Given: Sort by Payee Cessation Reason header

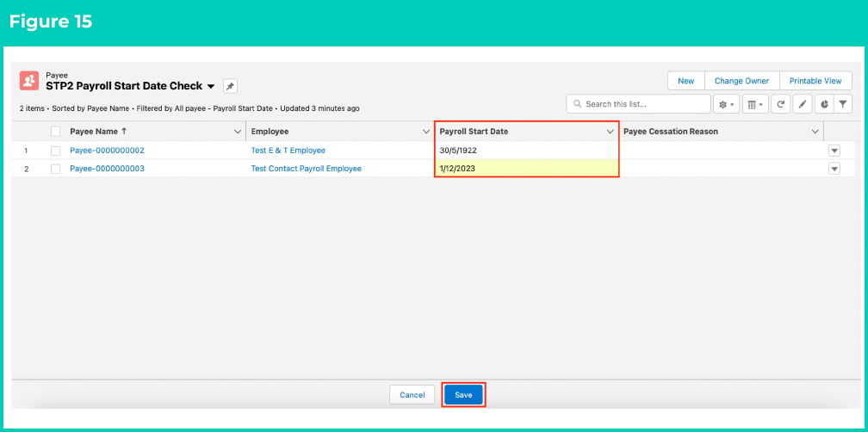Looking at the screenshot, I should point(670,132).
